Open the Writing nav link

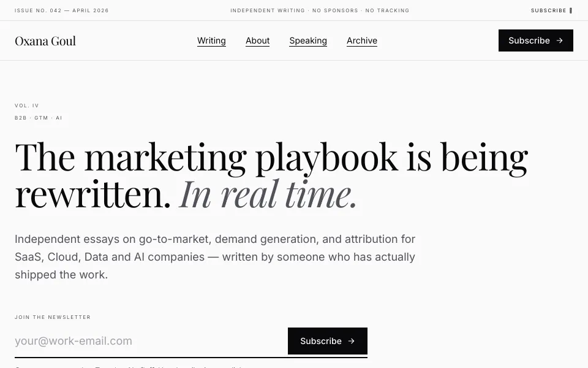211,40
